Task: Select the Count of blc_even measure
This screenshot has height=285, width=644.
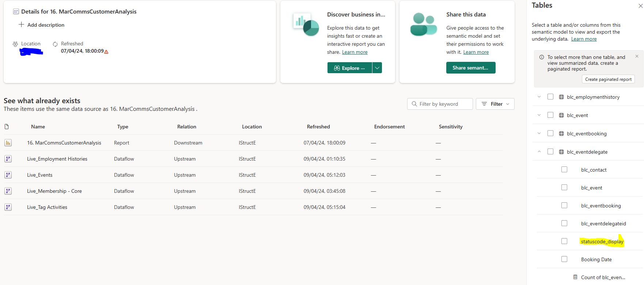Action: [603, 277]
